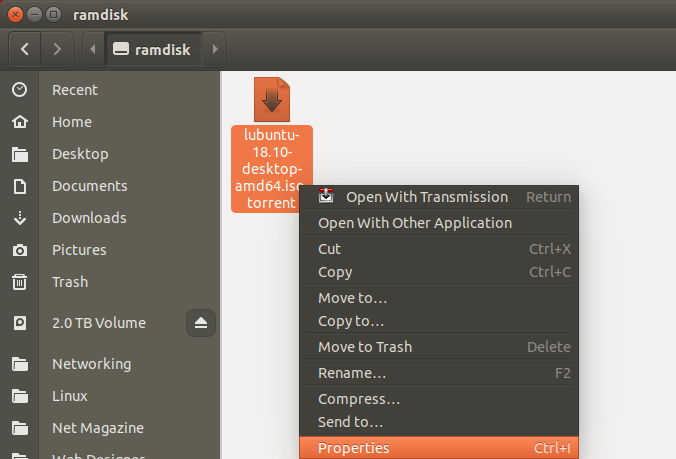This screenshot has width=676, height=459.
Task: Click the Trash bin icon in sidebar
Action: tap(19, 282)
